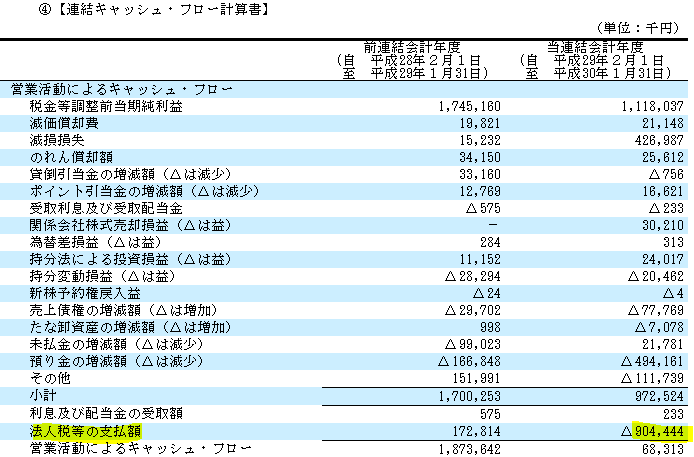This screenshot has width=694, height=457.
Task: Click the value 313
Action: [674, 242]
